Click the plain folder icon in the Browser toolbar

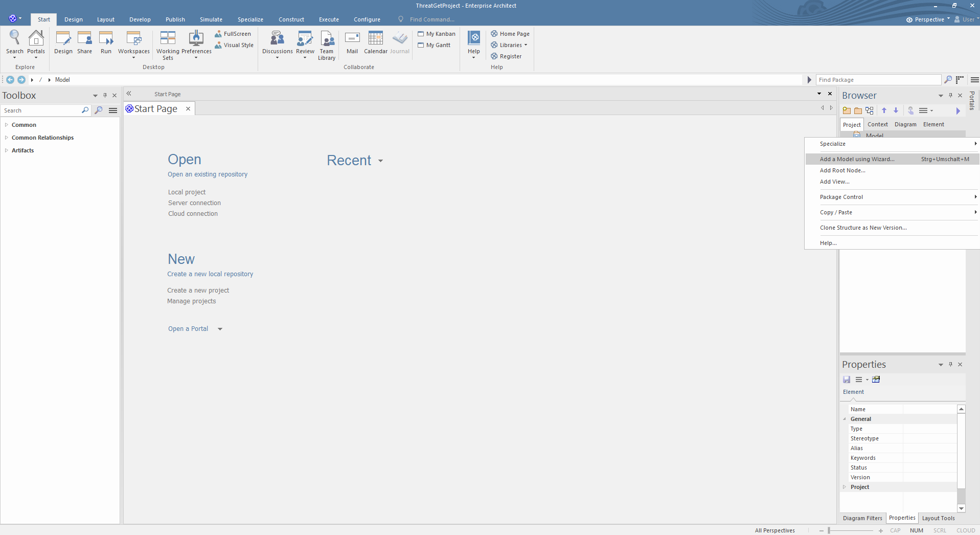pyautogui.click(x=858, y=110)
